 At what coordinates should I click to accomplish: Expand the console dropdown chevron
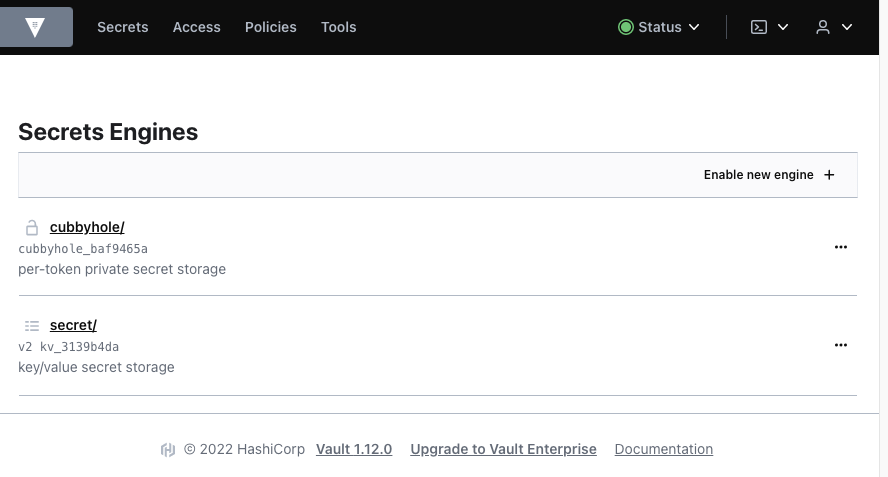[783, 27]
